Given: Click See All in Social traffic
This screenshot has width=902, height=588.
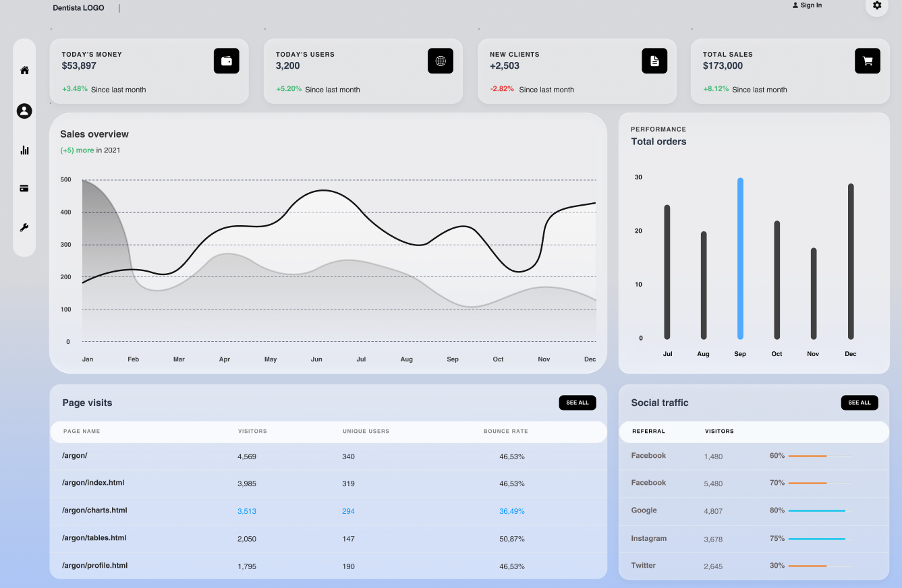Looking at the screenshot, I should pos(859,403).
